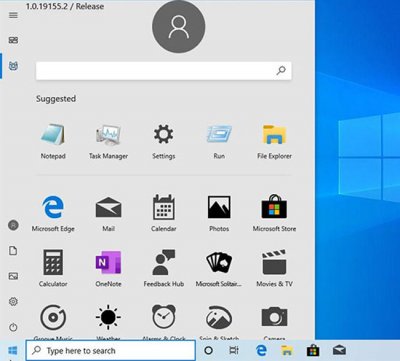The width and height of the screenshot is (400, 361).
Task: Click the large user profile avatar
Action: tap(179, 27)
